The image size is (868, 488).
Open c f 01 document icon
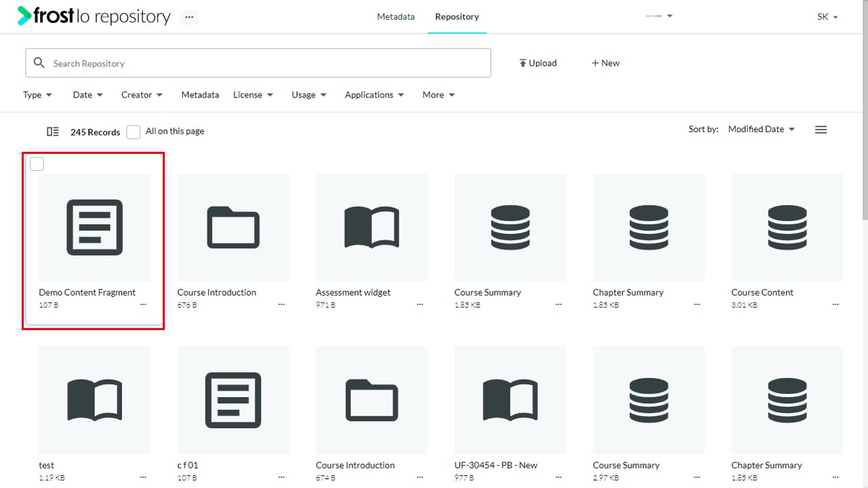(233, 400)
